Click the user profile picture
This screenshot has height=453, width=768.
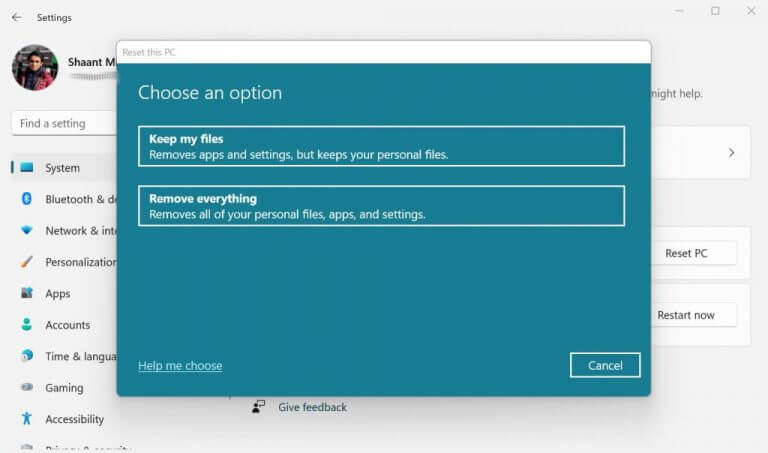(x=35, y=67)
